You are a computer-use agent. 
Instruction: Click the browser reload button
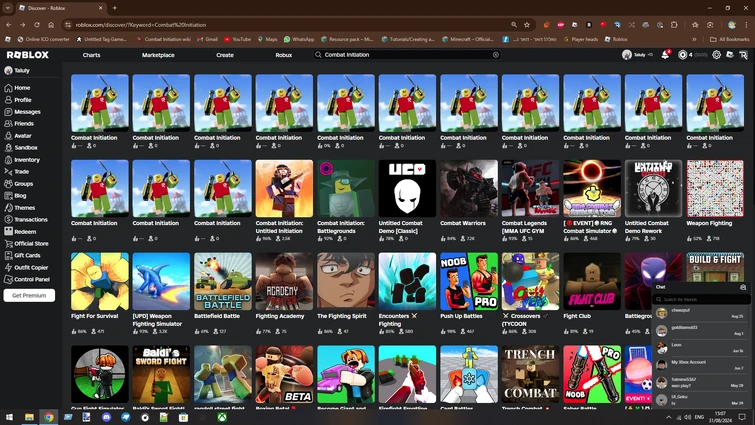pos(37,25)
